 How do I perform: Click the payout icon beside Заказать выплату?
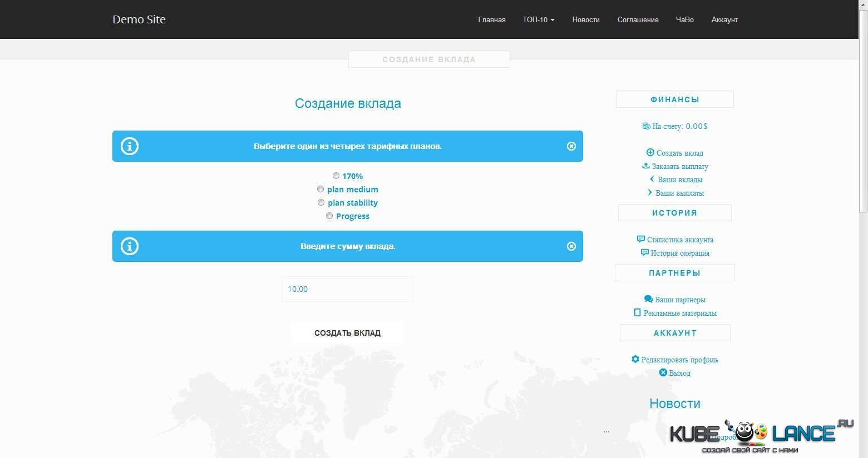[646, 166]
